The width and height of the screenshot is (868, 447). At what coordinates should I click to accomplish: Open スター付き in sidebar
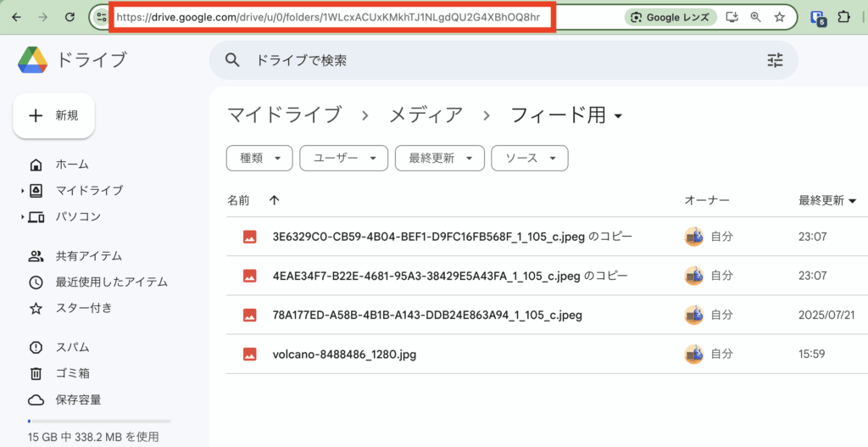[84, 308]
